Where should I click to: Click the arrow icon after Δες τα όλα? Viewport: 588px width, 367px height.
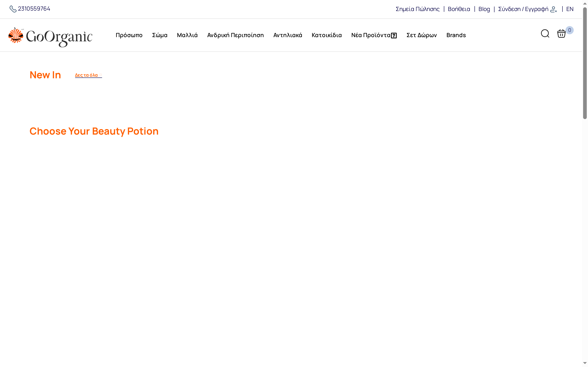pos(100,75)
